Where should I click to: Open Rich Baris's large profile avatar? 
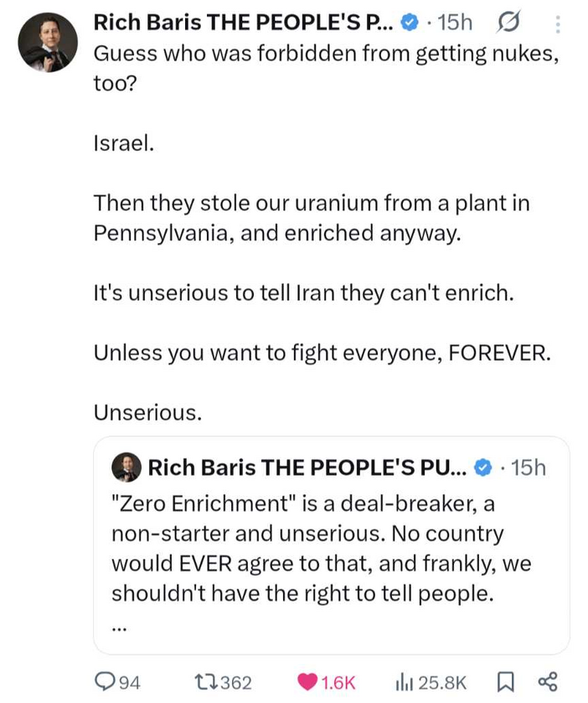(47, 43)
